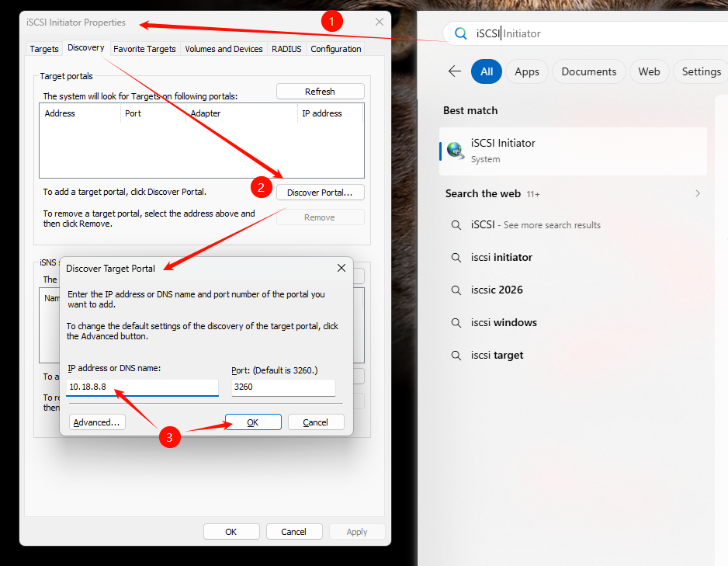The image size is (728, 566).
Task: Click magnifier icon beside 'iscsi windows' suggestion
Action: tap(456, 323)
